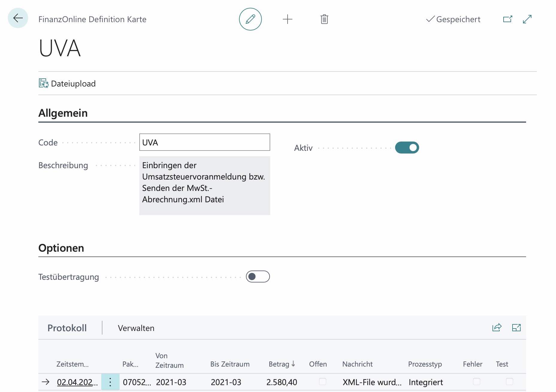Select the row arrow indicator

pos(46,382)
